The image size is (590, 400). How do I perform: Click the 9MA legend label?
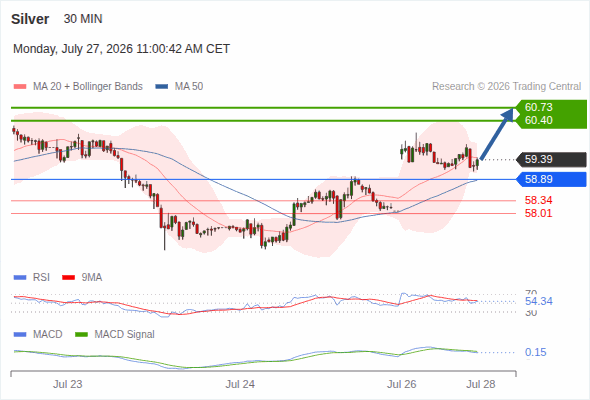(92, 278)
